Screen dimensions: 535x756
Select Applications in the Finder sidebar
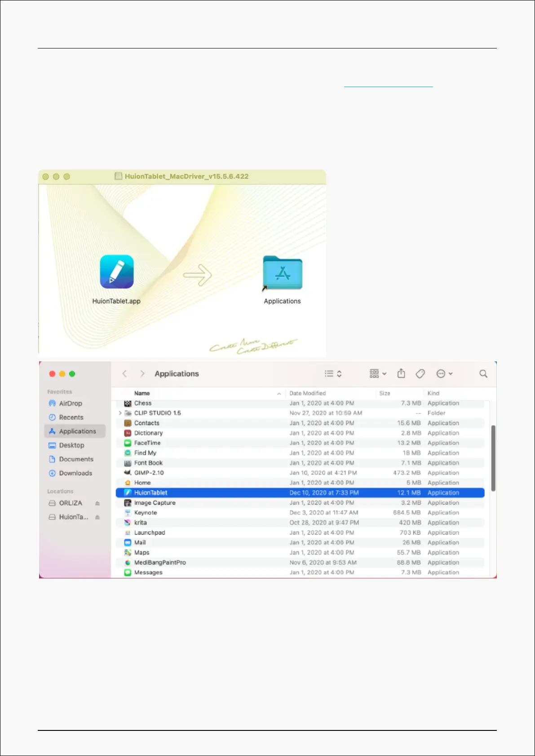(75, 431)
